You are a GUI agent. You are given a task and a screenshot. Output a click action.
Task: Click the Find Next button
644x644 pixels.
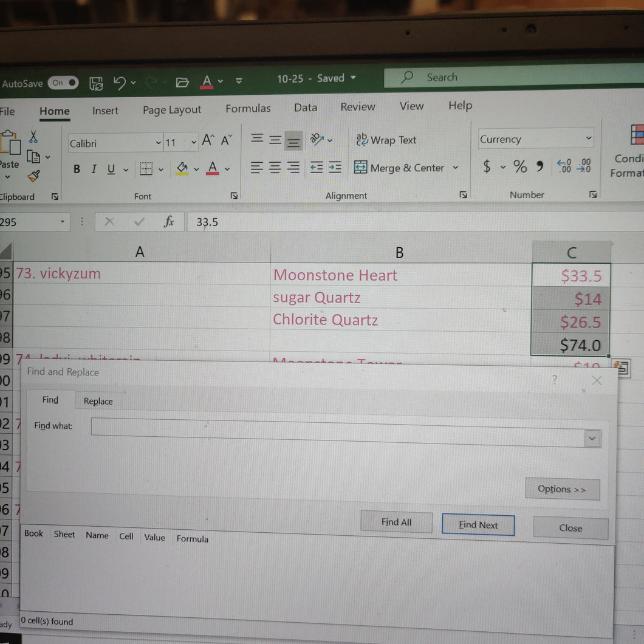pos(478,524)
